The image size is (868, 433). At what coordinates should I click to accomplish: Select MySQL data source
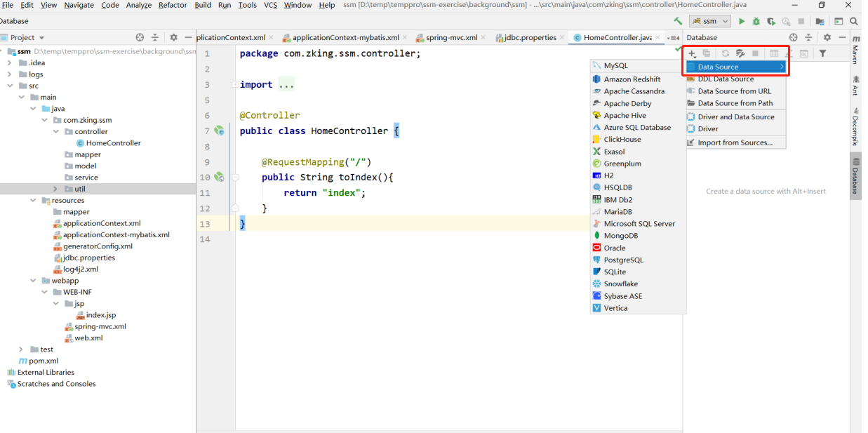point(638,65)
